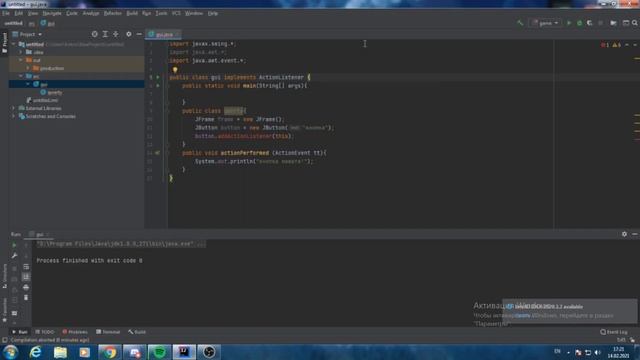Screen dimensions: 640x360
Task: Open Project panel gear options
Action: 129,34
